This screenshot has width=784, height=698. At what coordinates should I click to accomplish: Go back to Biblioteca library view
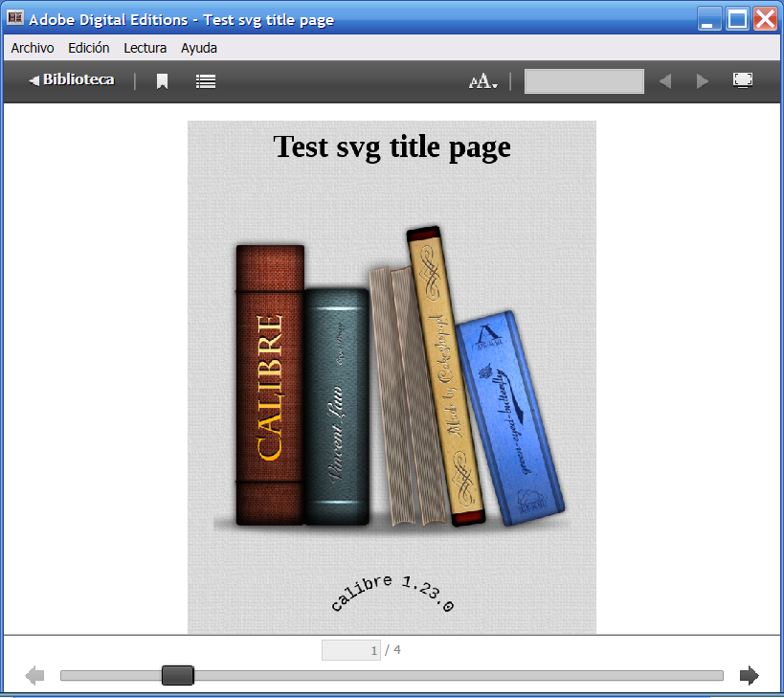pos(72,80)
